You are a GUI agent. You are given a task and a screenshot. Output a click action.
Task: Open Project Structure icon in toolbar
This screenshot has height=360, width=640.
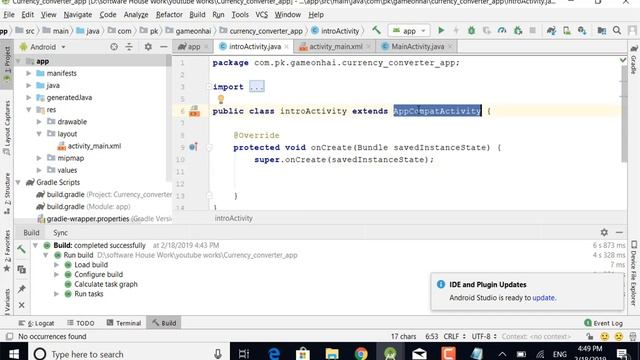click(x=602, y=31)
